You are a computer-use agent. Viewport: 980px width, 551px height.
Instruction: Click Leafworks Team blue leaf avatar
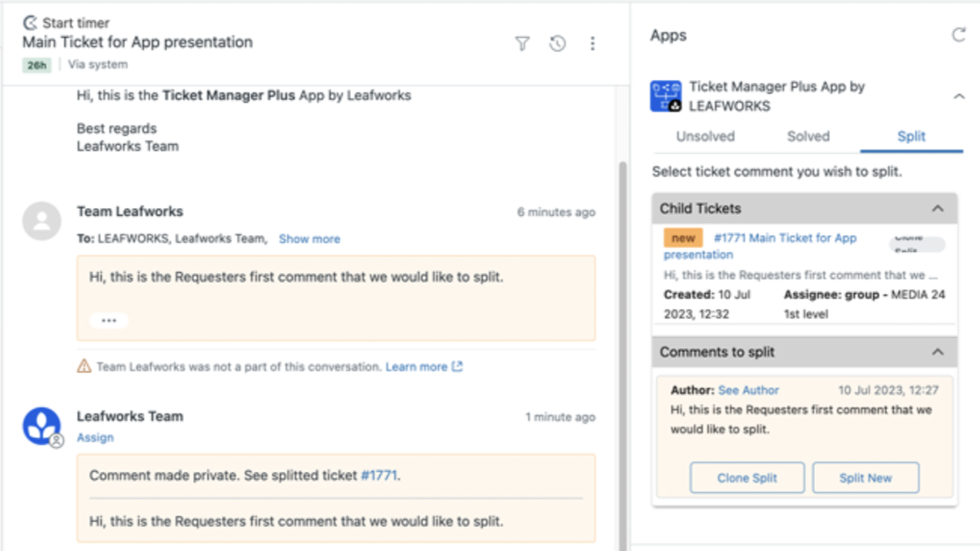pos(42,426)
